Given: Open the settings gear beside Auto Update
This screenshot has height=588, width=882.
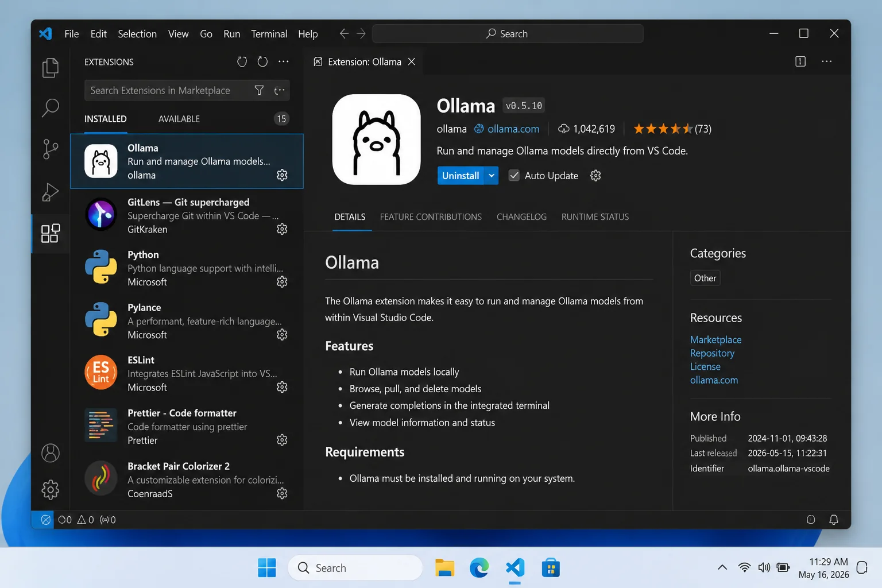Looking at the screenshot, I should click(x=595, y=176).
